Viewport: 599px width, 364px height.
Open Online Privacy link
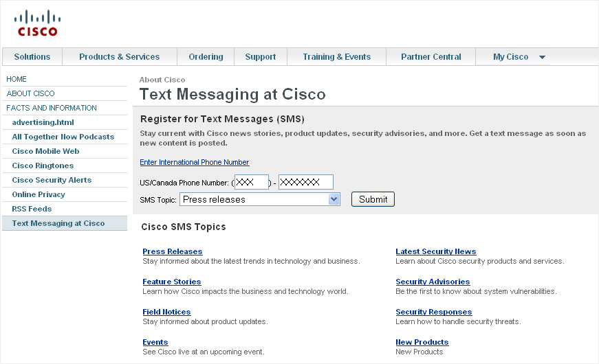coord(39,194)
